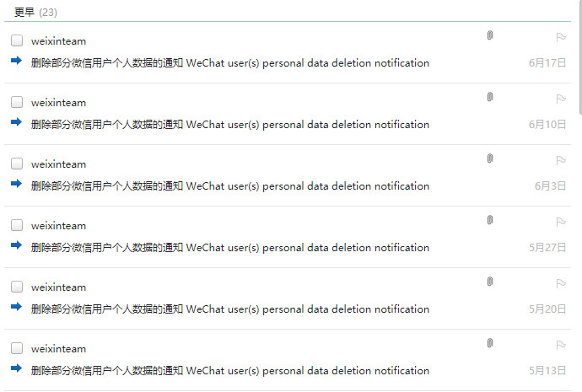The image size is (582, 392).
Task: Click weixinteam sender name on May 20 email
Action: pos(58,287)
